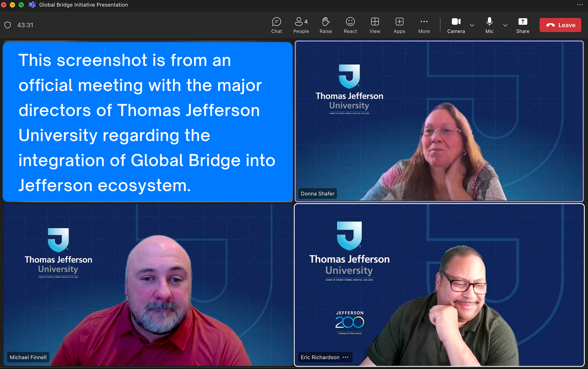Click the blue shared text panel
Screen dimensions: 588x369
148,122
